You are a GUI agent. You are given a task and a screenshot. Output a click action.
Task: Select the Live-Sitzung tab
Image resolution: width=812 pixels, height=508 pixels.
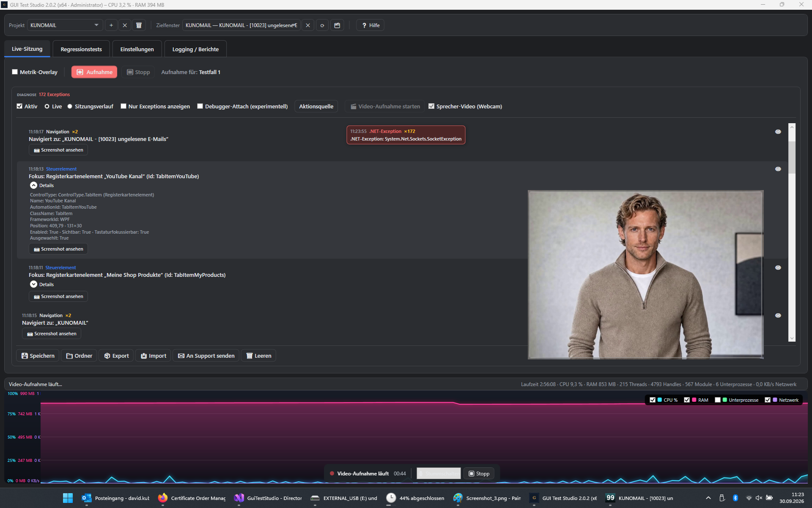(27, 49)
